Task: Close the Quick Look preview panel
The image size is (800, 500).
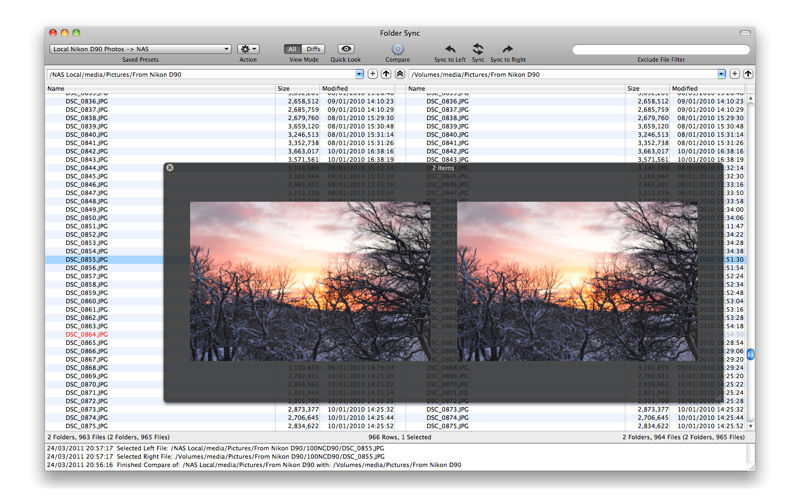Action: click(x=170, y=167)
